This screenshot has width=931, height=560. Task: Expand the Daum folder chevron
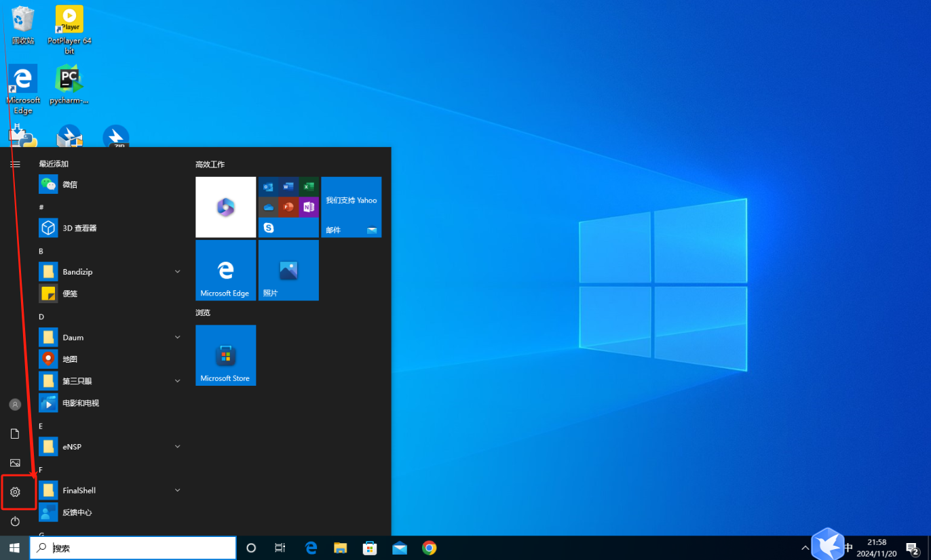178,338
